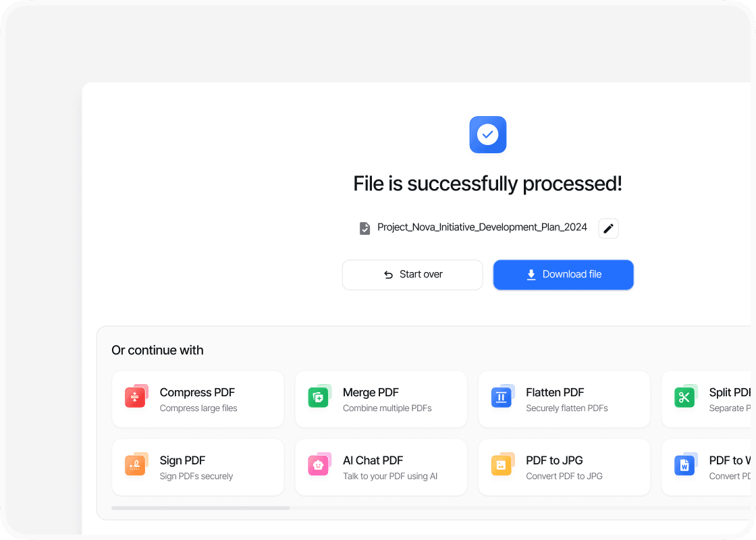
Task: Click the Flatten PDF blue icon
Action: pyautogui.click(x=502, y=397)
